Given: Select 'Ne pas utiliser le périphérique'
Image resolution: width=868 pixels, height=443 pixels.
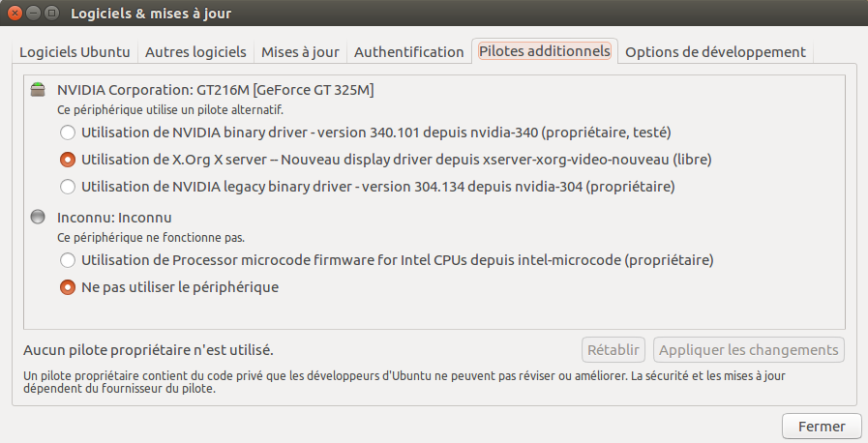Looking at the screenshot, I should click(67, 287).
